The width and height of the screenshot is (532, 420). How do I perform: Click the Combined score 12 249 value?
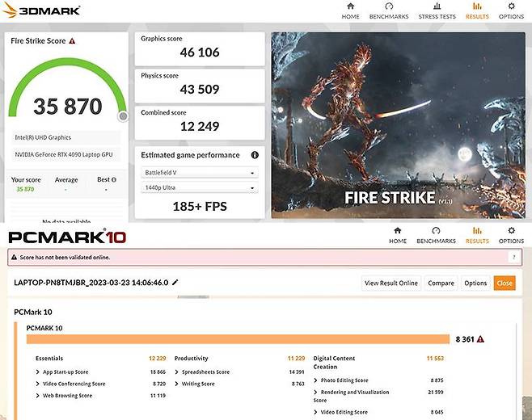click(x=200, y=127)
